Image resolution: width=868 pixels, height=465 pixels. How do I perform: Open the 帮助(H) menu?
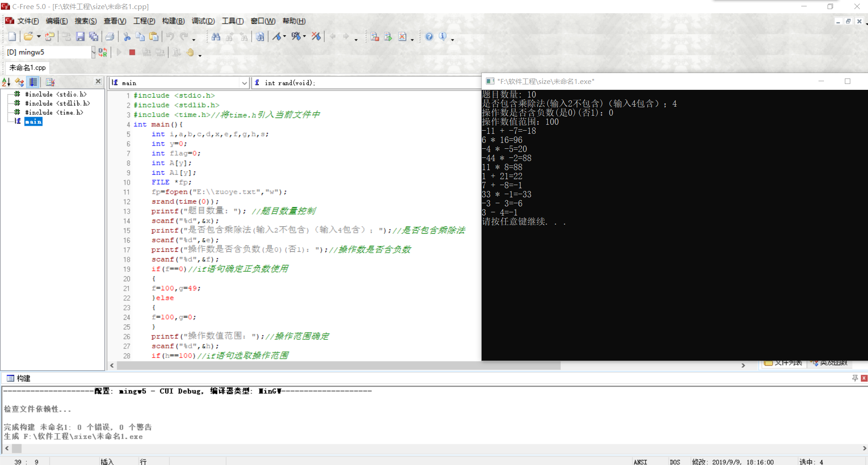point(294,21)
